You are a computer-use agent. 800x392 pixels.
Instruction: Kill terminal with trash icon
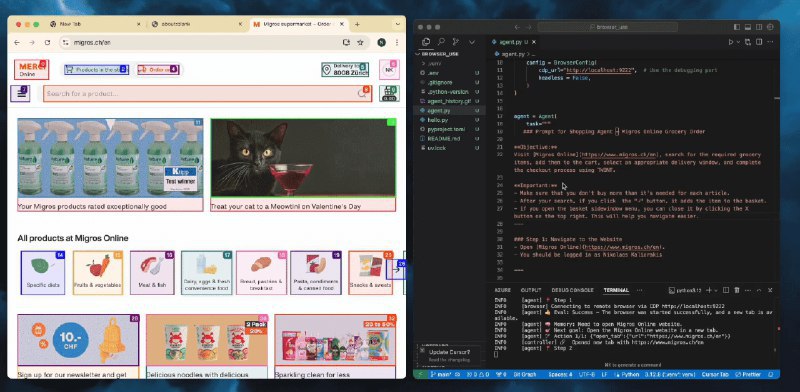click(737, 290)
